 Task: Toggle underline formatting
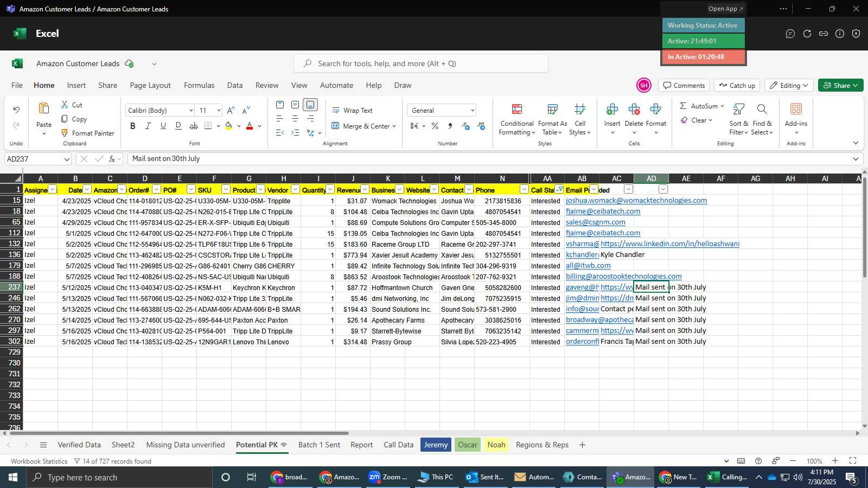coord(163,126)
